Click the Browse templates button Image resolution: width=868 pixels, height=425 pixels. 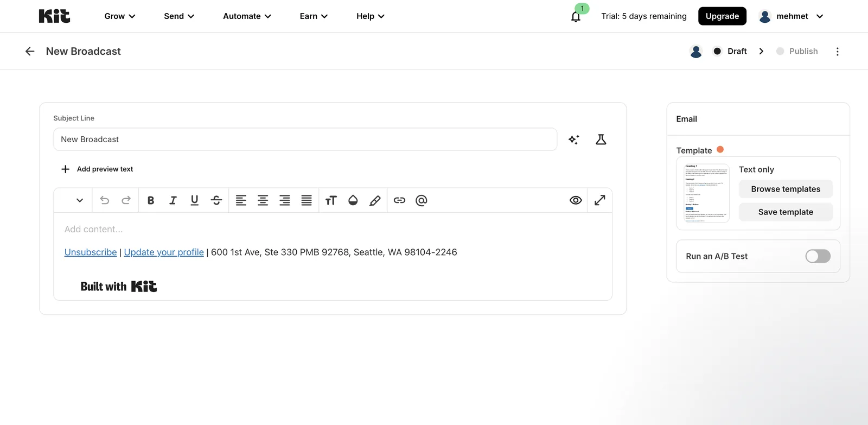pyautogui.click(x=786, y=189)
